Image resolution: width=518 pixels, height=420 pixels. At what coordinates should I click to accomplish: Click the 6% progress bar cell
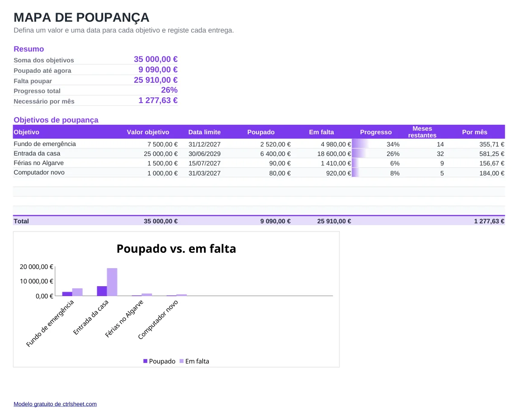tap(376, 164)
